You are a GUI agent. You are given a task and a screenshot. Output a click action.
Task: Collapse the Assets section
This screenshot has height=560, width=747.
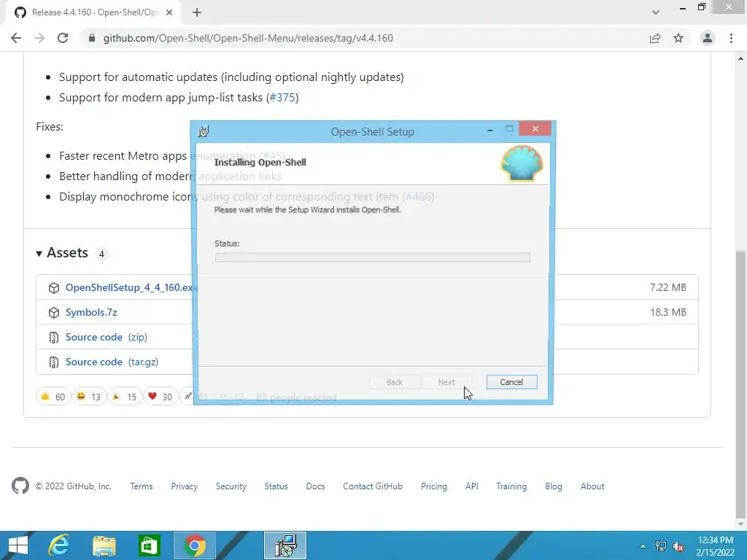tap(63, 252)
